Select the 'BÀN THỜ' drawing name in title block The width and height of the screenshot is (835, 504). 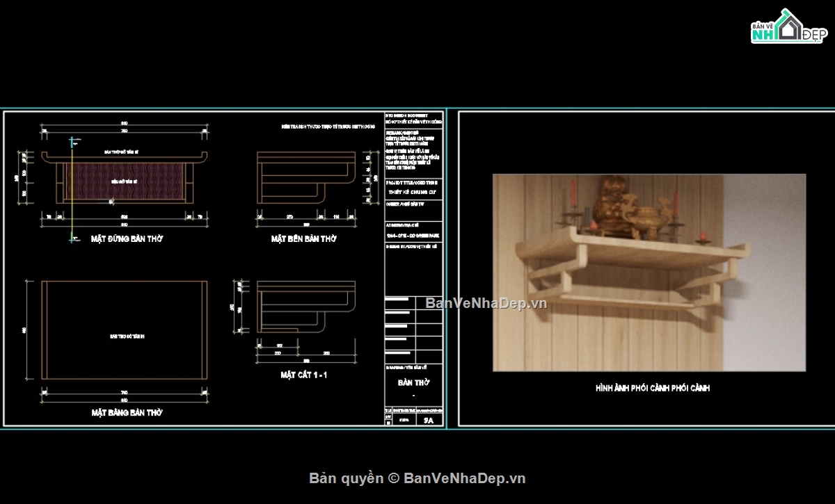[414, 382]
